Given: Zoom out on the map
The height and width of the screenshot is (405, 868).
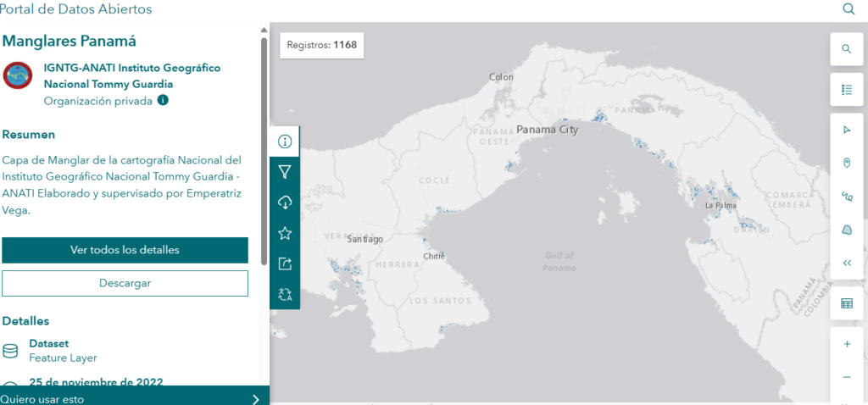Looking at the screenshot, I should coord(846,377).
